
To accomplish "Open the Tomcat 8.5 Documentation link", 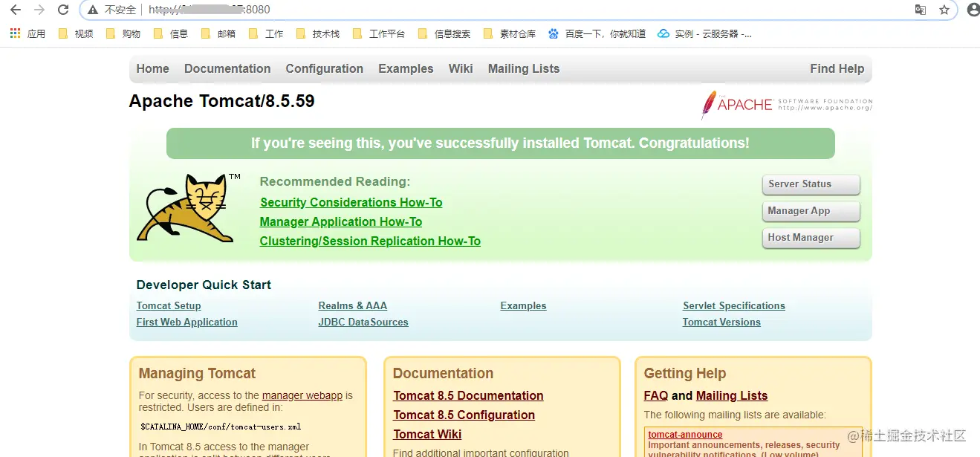I will [x=468, y=395].
